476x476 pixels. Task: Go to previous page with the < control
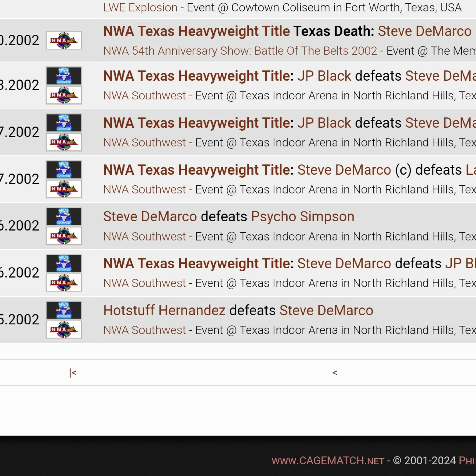click(335, 373)
